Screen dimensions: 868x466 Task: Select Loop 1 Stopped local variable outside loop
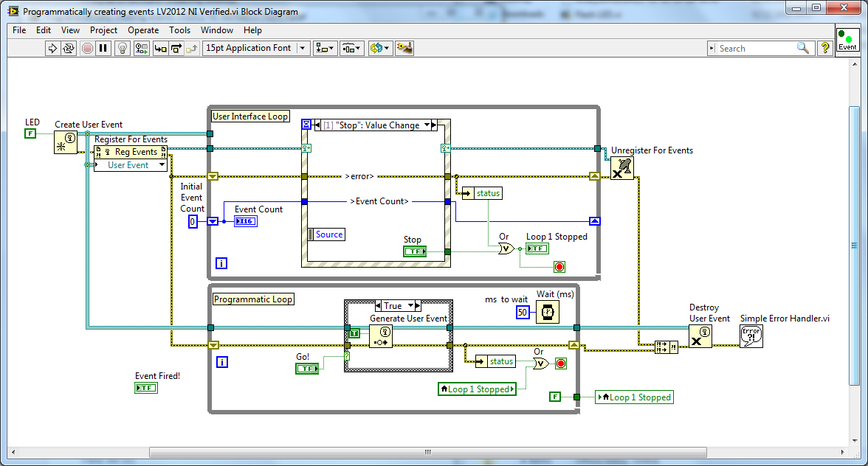[635, 397]
